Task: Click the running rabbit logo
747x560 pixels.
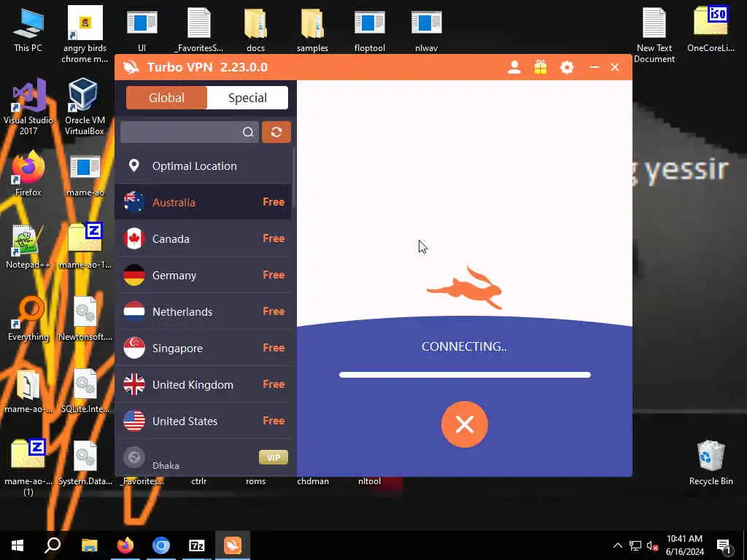Action: tap(465, 288)
